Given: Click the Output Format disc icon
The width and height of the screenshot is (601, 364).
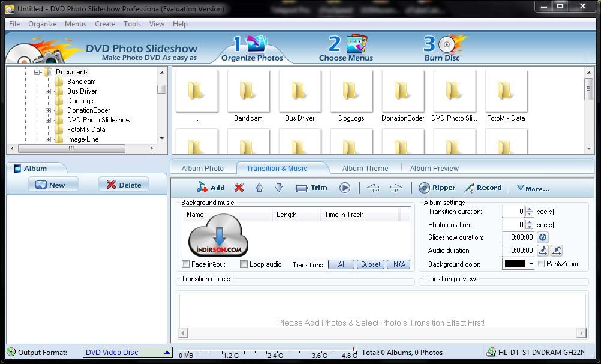Looking at the screenshot, I should tap(11, 352).
